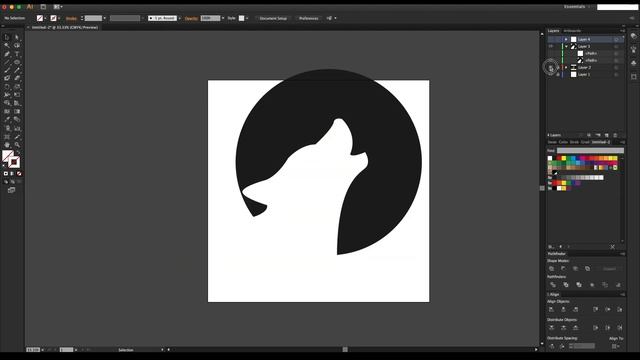Switch to the Artboards tab
The height and width of the screenshot is (360, 640).
pos(572,31)
